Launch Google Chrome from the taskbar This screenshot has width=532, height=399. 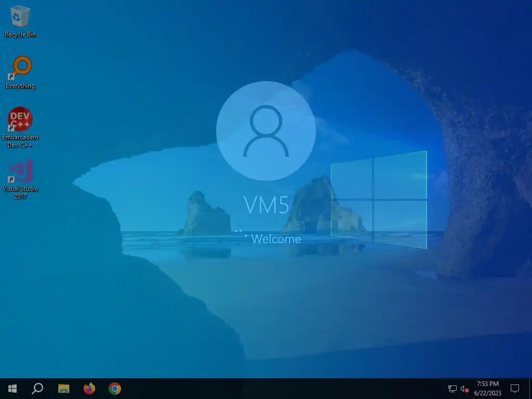(115, 389)
